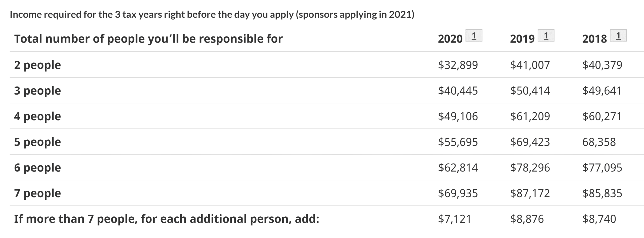
Task: Click the $50,414 cell for 2019
Action: pos(530,91)
